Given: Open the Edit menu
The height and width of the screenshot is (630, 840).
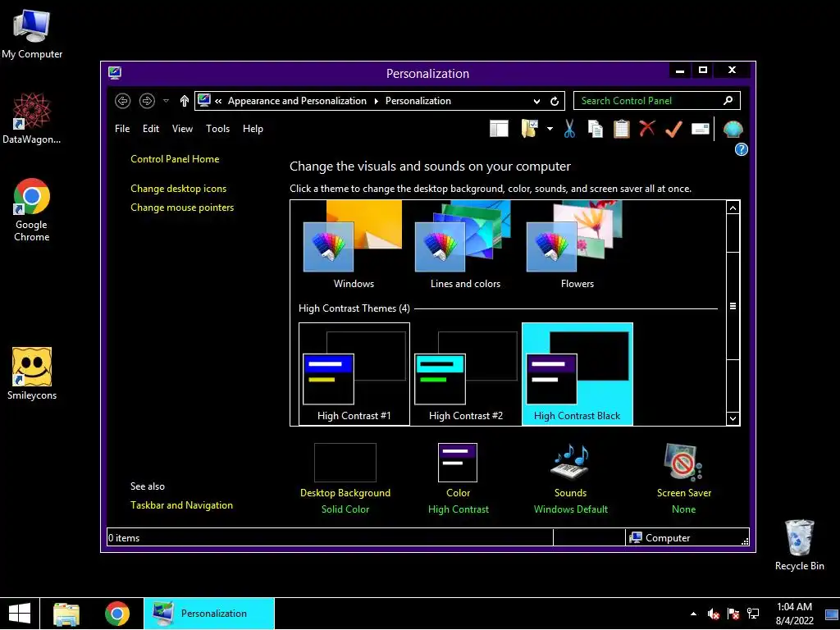Looking at the screenshot, I should coord(151,129).
